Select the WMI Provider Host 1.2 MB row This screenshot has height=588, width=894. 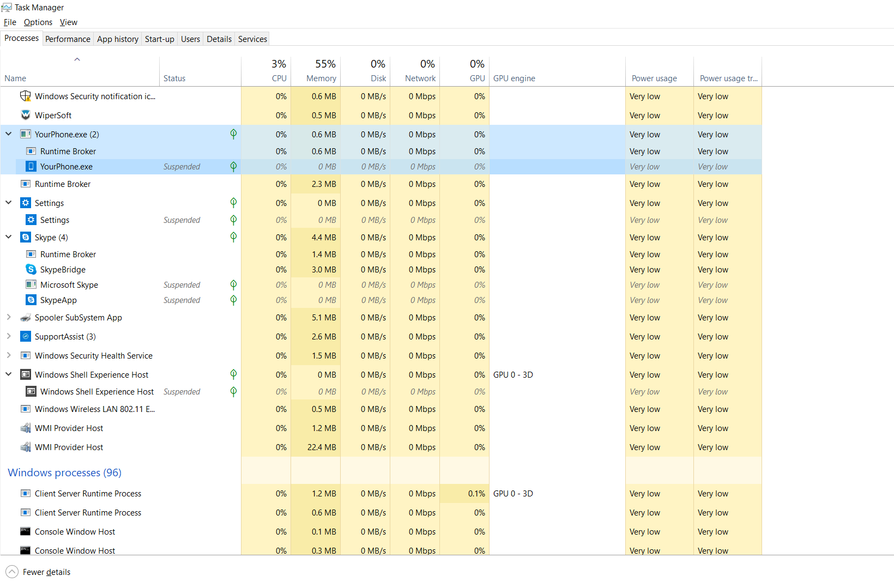pos(381,428)
